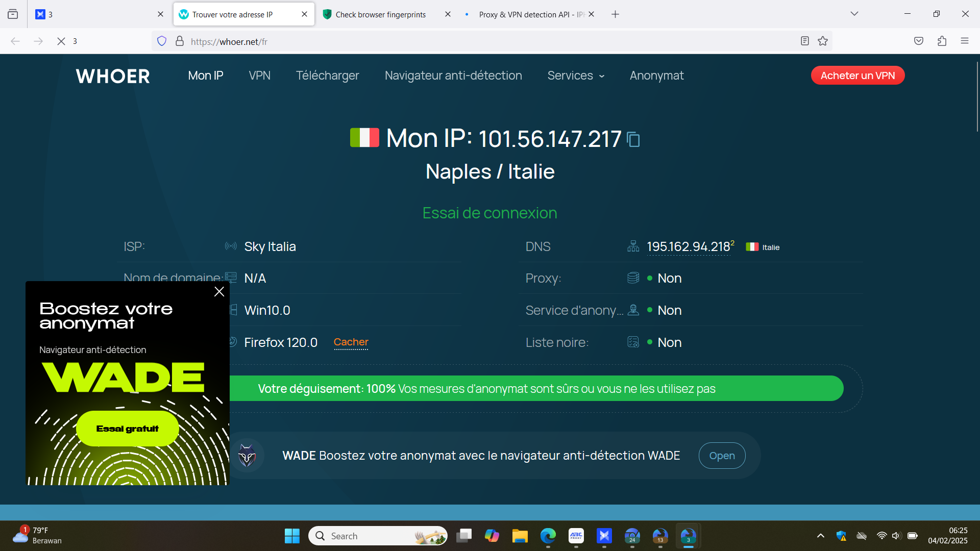
Task: Open the clock and date in the taskbar
Action: tap(948, 536)
